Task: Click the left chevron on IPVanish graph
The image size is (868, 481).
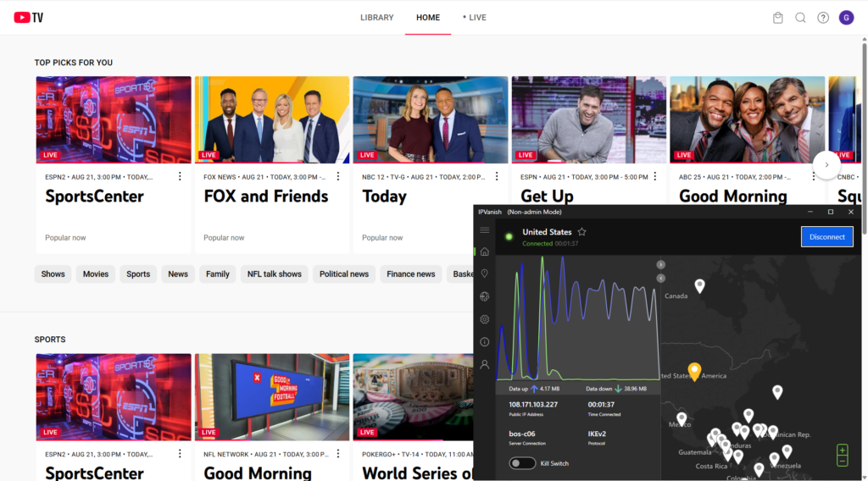Action: tap(660, 278)
